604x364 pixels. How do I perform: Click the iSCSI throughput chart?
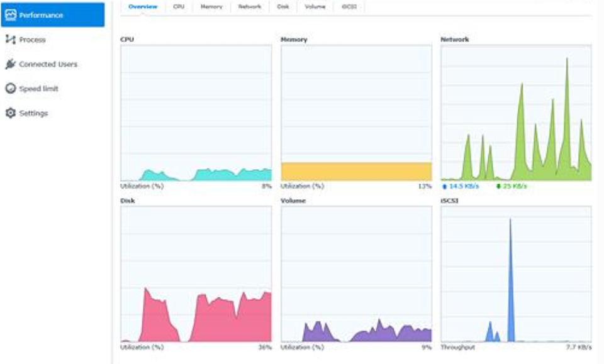(516, 274)
